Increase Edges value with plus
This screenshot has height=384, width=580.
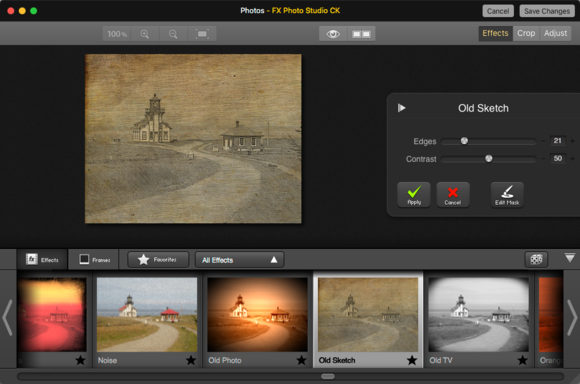572,141
